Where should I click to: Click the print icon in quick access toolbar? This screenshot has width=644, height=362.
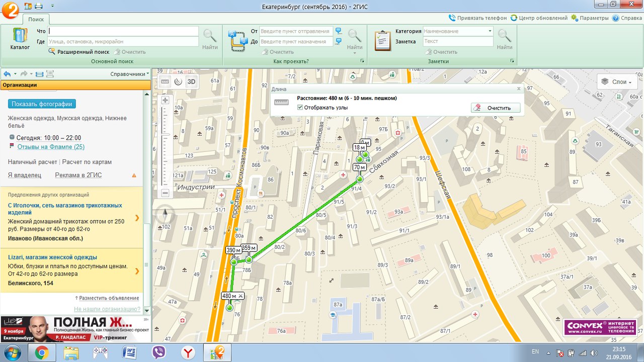click(x=39, y=6)
